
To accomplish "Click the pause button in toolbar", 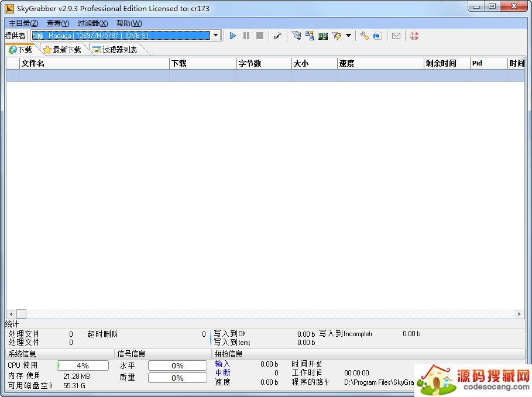I will click(246, 36).
